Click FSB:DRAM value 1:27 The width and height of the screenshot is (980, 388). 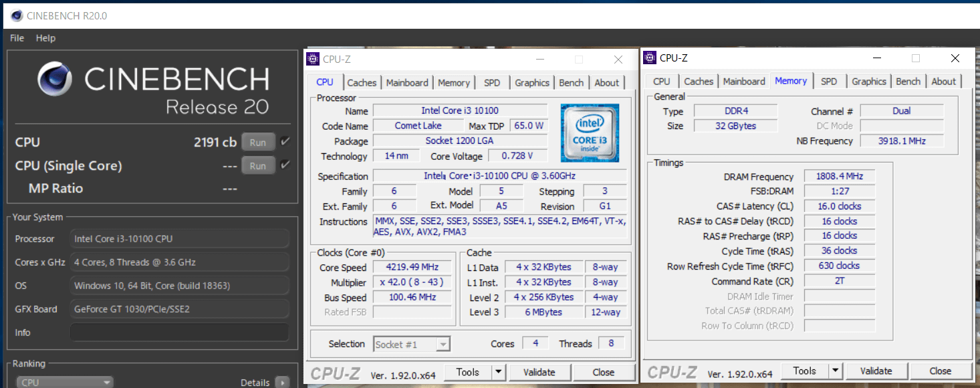(840, 191)
